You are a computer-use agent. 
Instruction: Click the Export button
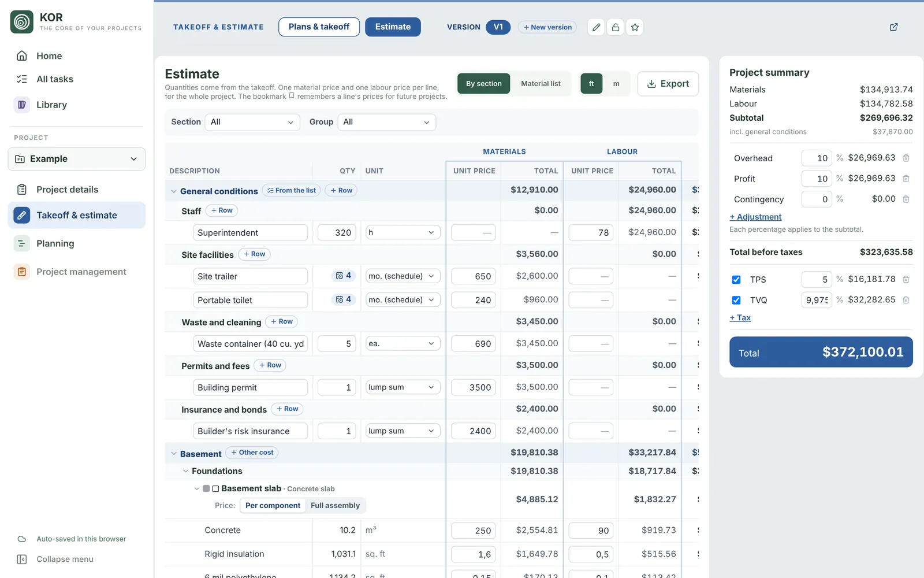[x=668, y=84]
